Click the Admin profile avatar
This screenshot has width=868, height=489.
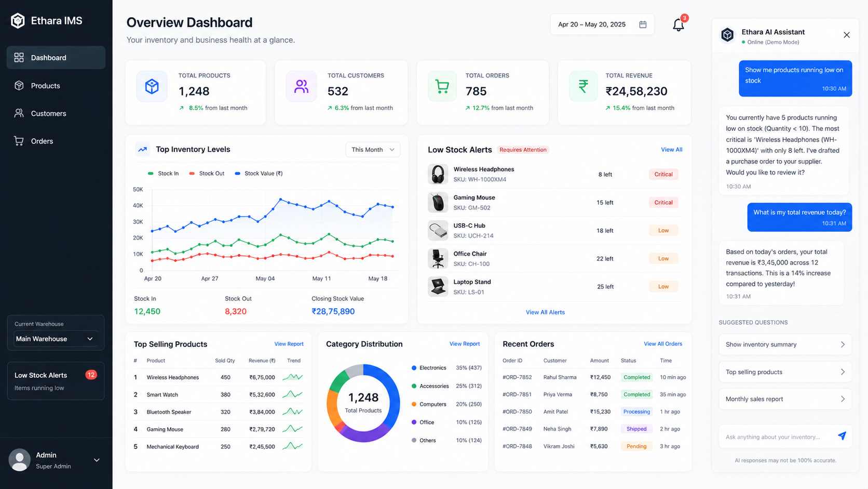(x=20, y=460)
